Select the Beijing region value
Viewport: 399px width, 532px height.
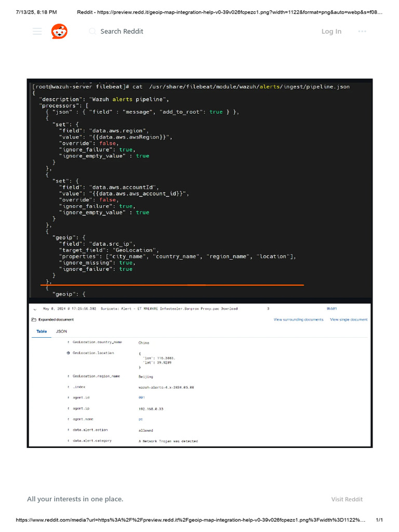[145, 377]
